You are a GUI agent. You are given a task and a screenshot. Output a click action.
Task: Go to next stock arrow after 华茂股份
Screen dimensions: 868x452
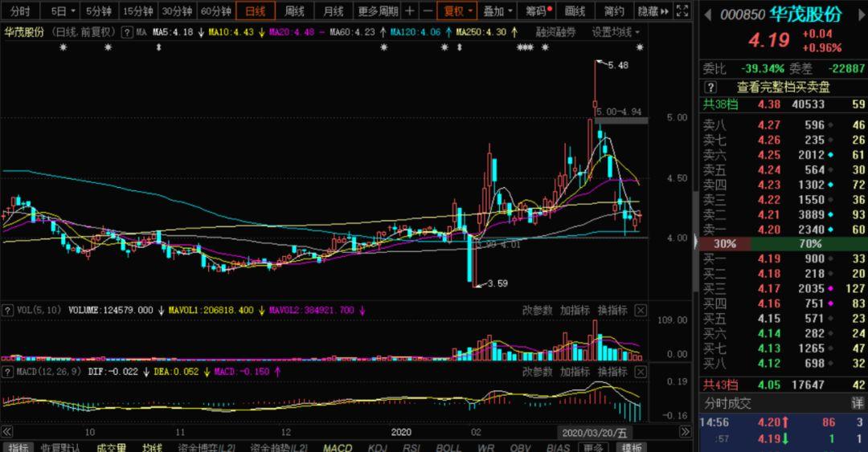coord(862,14)
